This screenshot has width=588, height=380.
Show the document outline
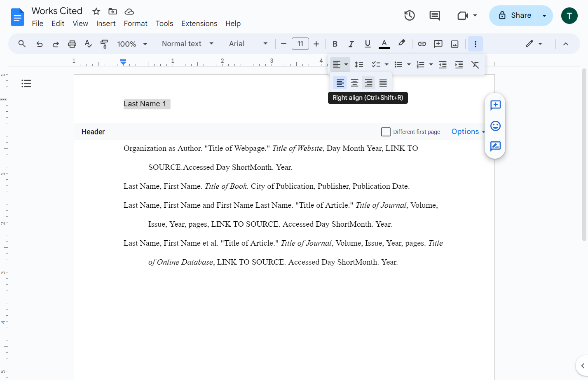pos(26,84)
